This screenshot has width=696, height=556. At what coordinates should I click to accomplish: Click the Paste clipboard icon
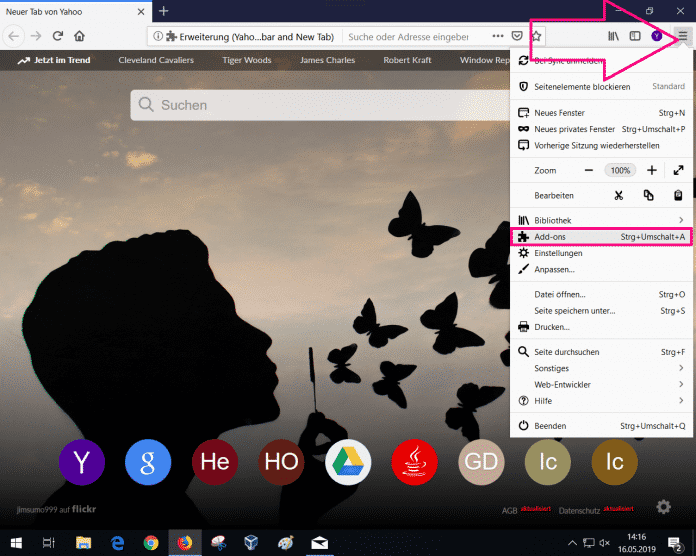coord(678,195)
